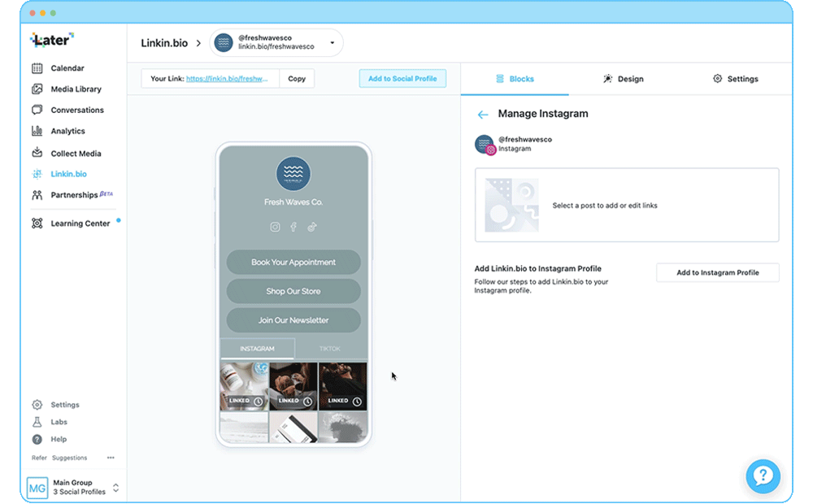
Task: Select the INSTAGRAM tab in preview
Action: click(x=257, y=349)
